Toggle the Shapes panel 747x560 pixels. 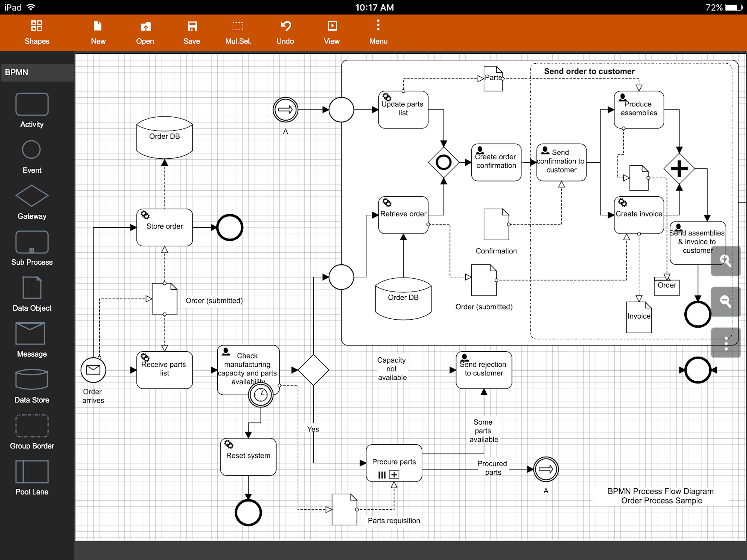[37, 33]
